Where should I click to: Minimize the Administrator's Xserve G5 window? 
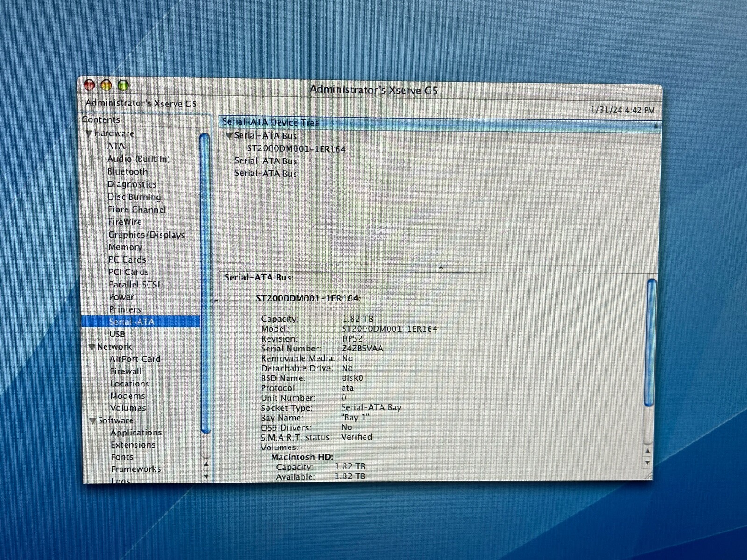(106, 85)
